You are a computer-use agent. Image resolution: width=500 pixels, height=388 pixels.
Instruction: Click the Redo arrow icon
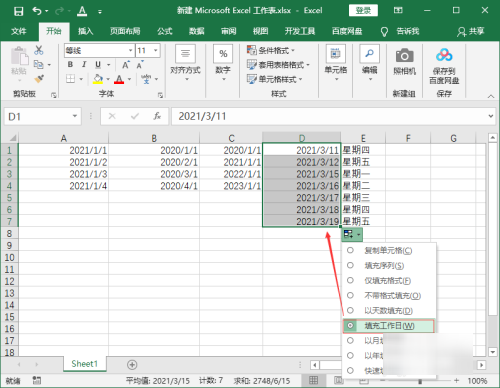(59, 11)
